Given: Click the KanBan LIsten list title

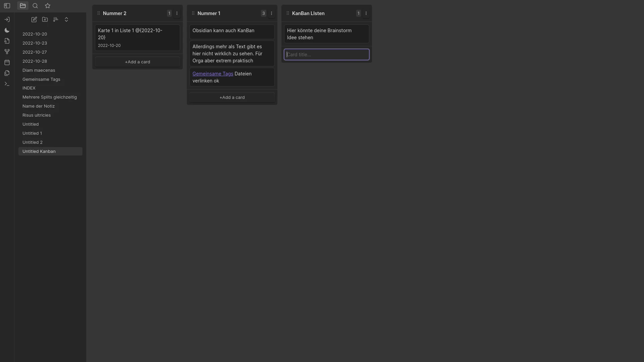Looking at the screenshot, I should click(308, 13).
